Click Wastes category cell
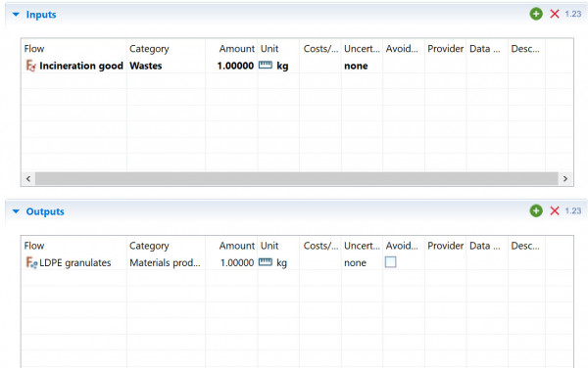Viewport: 588px width, 368px height. click(146, 66)
